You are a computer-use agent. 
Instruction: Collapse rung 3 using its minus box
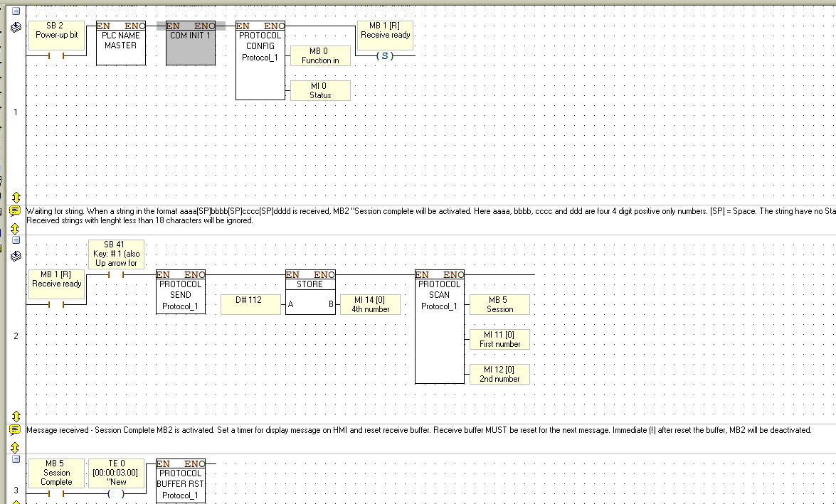(16, 459)
